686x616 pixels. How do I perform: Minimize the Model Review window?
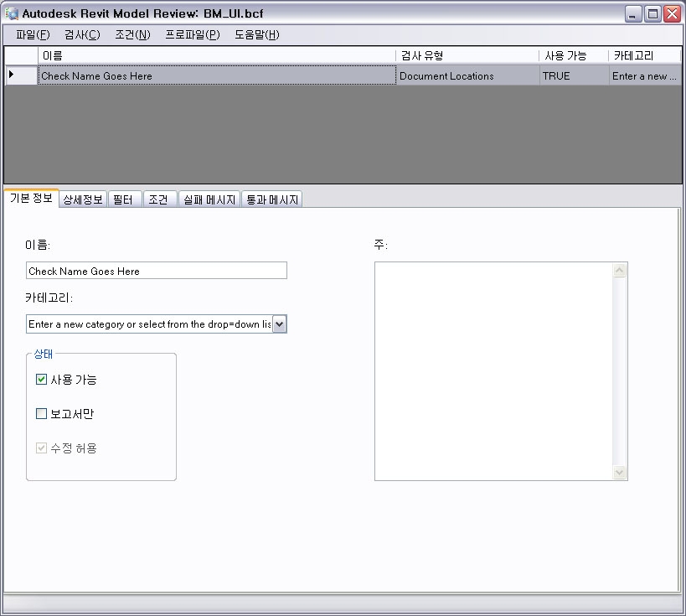tap(632, 14)
